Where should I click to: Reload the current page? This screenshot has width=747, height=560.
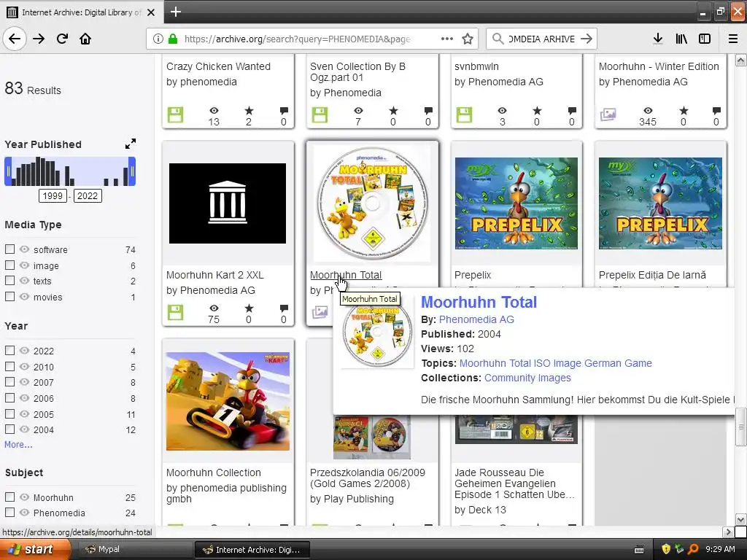pyautogui.click(x=62, y=39)
